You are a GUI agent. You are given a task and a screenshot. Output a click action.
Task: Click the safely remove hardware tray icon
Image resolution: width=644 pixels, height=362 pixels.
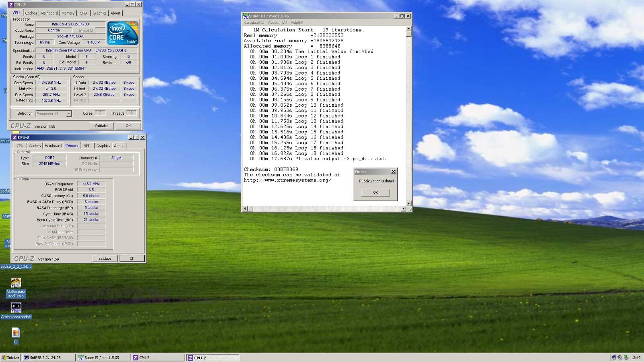click(626, 358)
